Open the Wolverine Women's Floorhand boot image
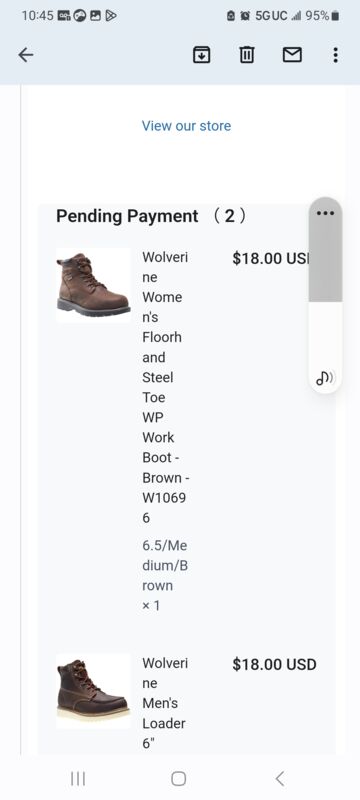360x800 pixels. 93,285
